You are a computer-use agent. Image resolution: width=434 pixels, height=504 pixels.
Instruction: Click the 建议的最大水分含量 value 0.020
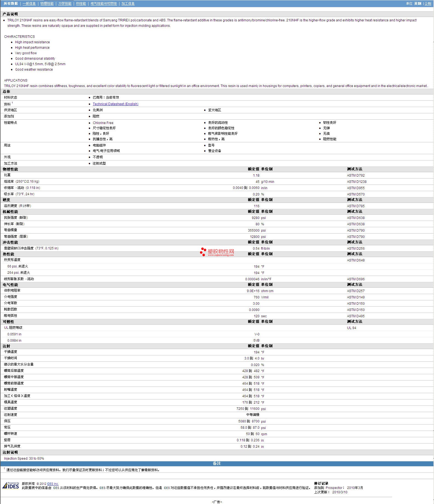point(255,365)
